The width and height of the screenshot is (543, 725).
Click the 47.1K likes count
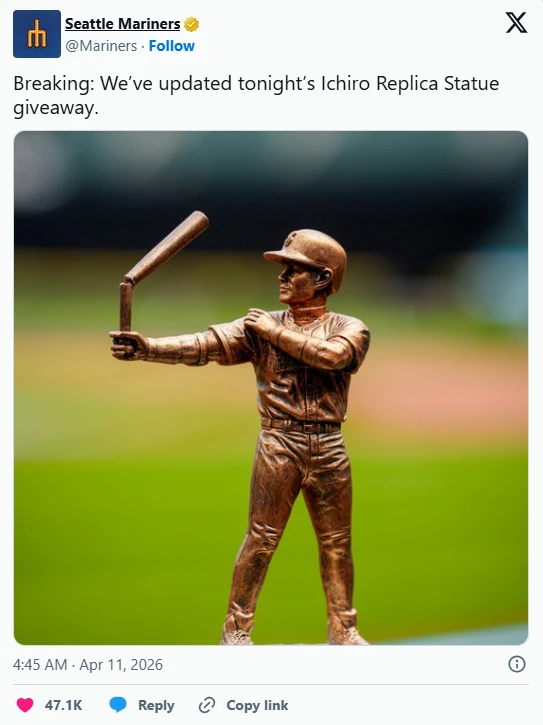pyautogui.click(x=63, y=705)
